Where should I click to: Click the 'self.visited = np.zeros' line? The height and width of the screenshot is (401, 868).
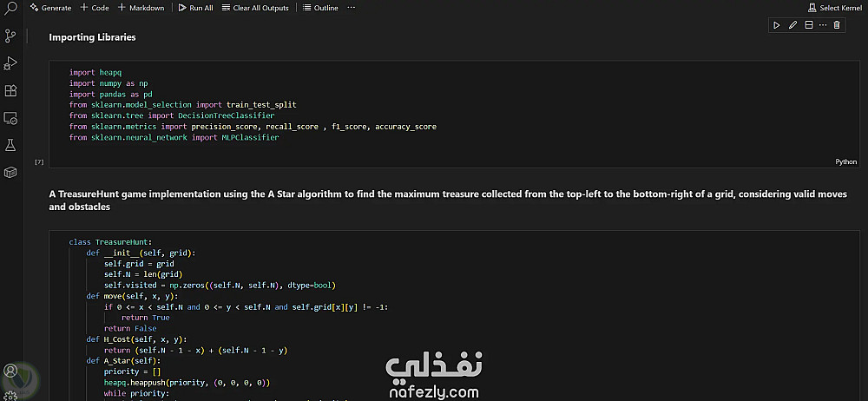(220, 286)
